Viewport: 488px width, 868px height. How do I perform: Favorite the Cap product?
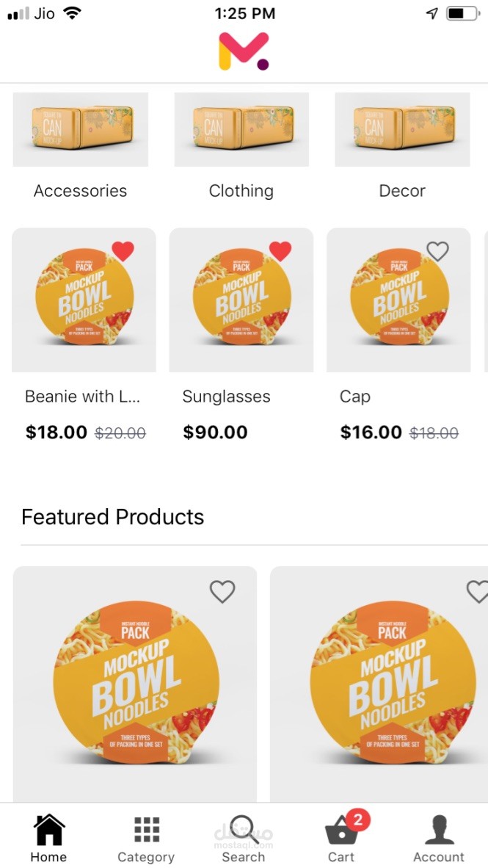(437, 252)
